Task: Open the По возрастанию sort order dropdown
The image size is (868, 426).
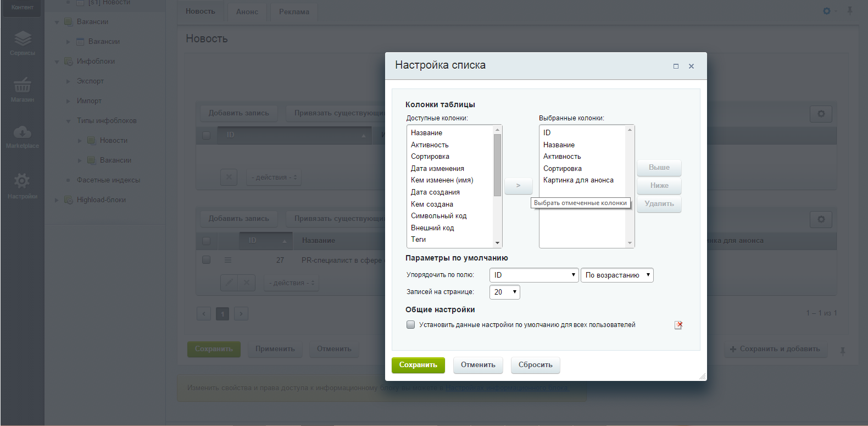Action: 617,275
